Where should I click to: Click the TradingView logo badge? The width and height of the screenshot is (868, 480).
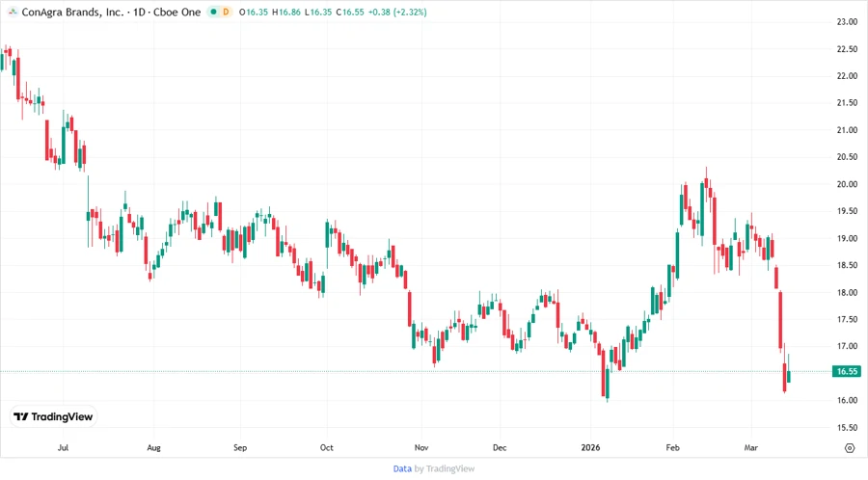[x=53, y=417]
